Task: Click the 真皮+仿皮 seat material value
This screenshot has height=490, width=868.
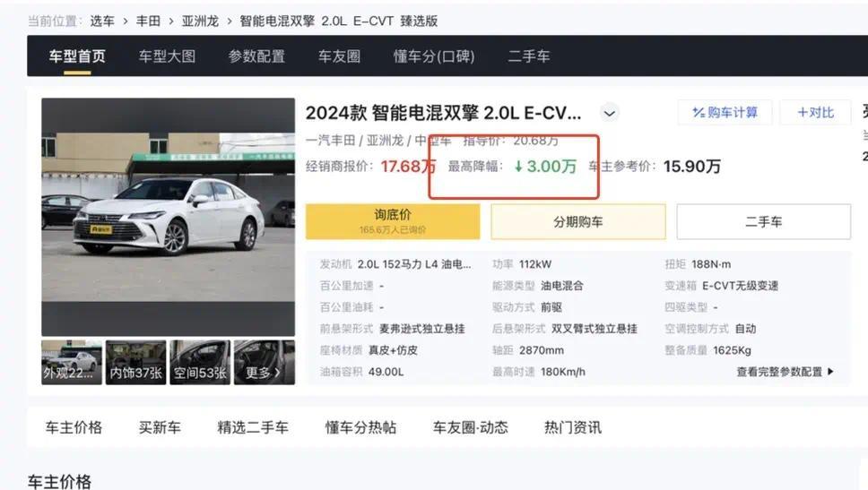Action: (x=393, y=350)
